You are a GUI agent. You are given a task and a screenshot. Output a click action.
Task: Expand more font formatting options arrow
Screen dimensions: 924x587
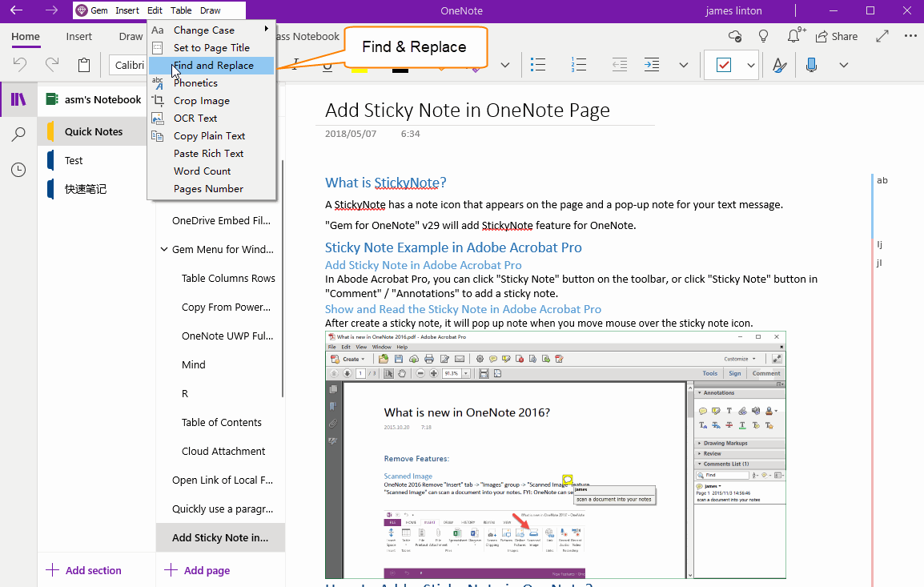505,65
